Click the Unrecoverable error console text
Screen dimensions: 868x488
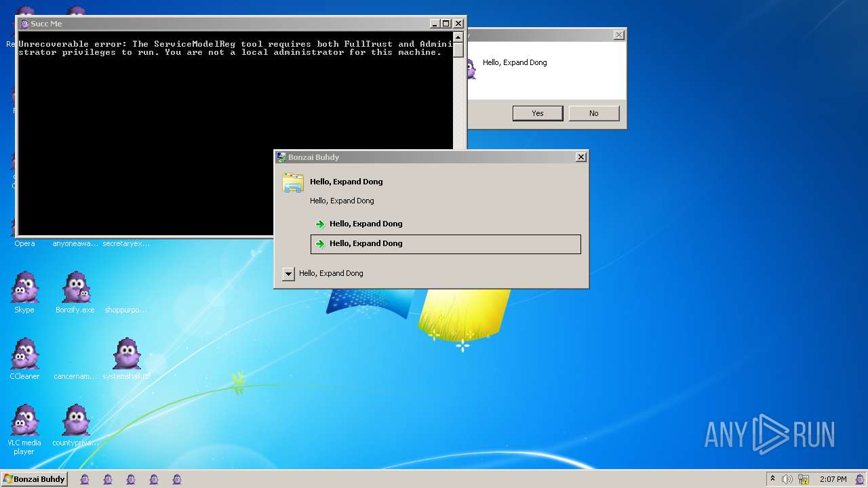tap(235, 48)
